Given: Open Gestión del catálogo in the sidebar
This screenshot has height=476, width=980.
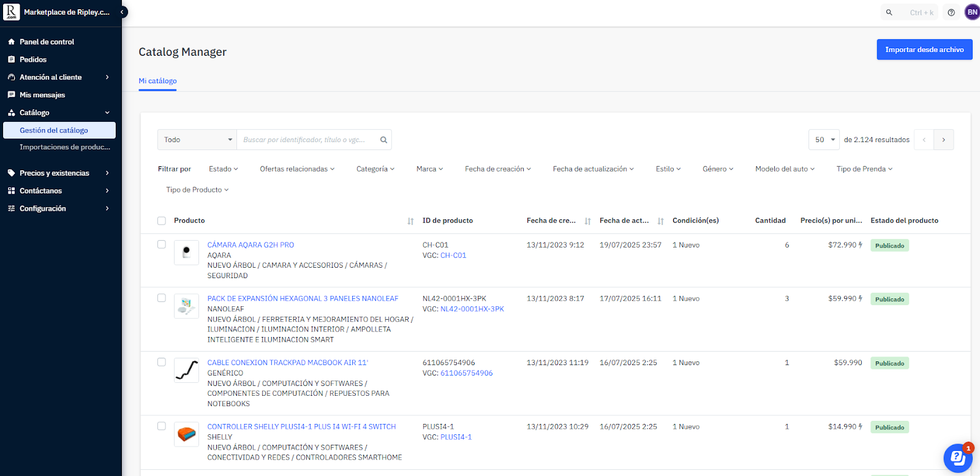Looking at the screenshot, I should (x=59, y=130).
